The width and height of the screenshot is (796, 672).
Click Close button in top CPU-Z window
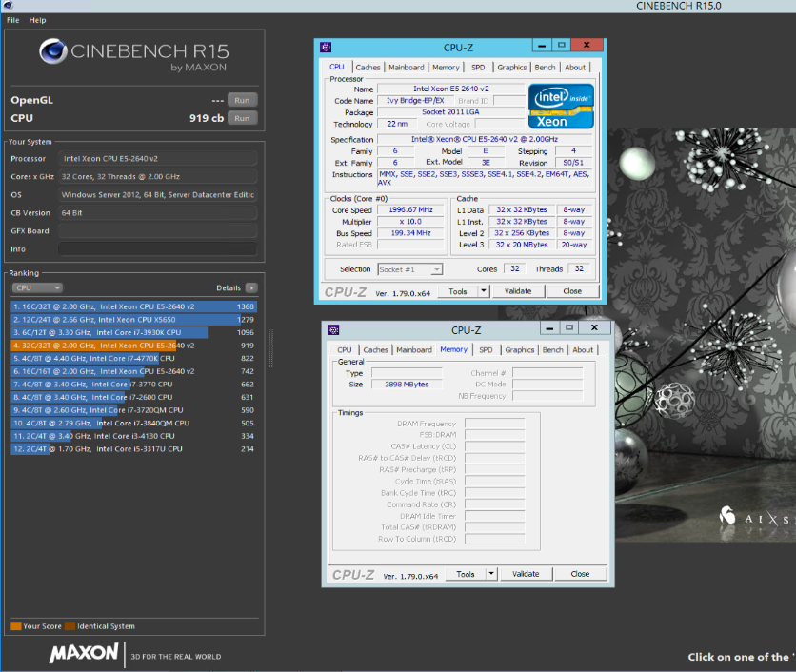[572, 291]
